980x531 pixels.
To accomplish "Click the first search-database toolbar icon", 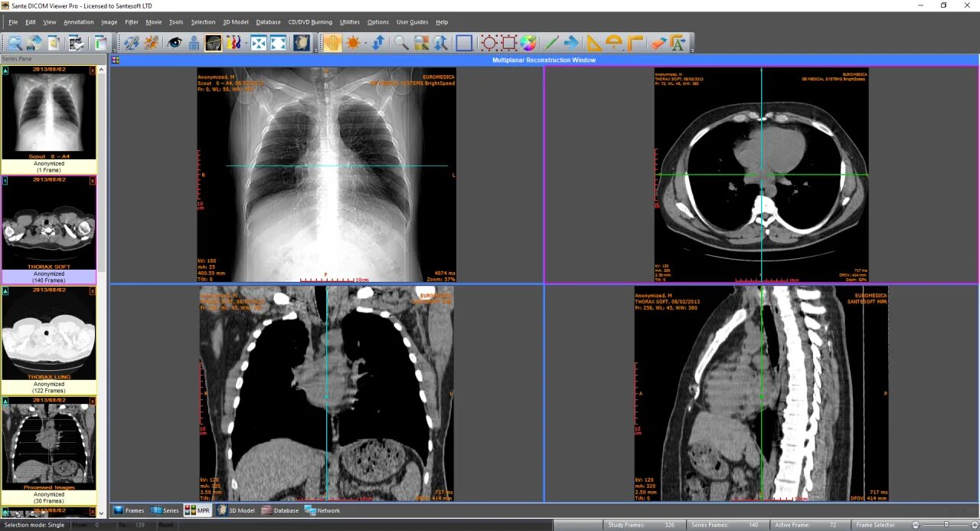I will pos(15,43).
